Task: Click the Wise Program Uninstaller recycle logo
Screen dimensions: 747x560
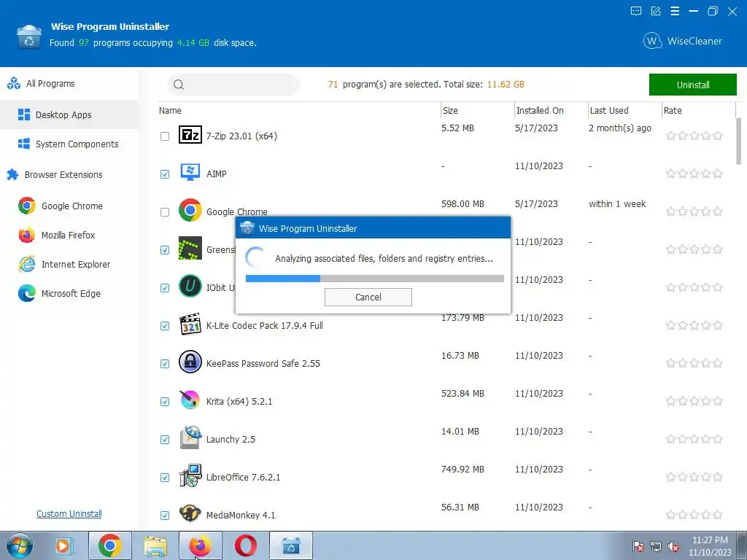Action: pyautogui.click(x=29, y=36)
